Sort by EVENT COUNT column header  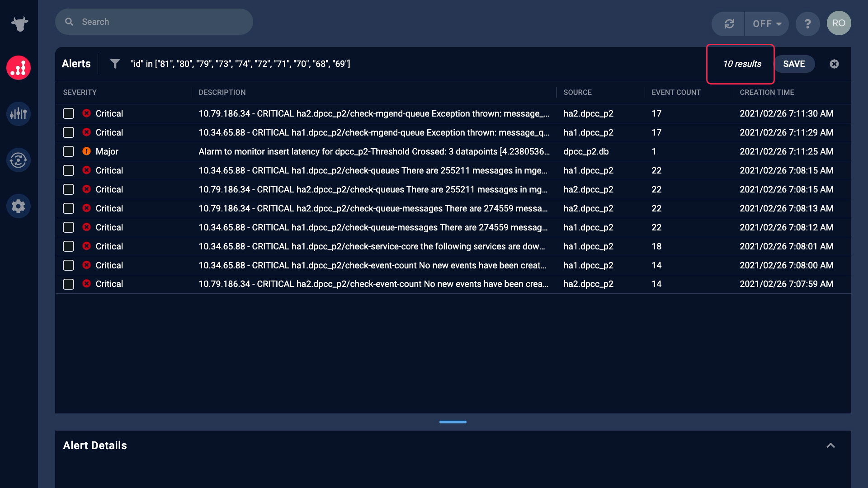[x=676, y=92]
